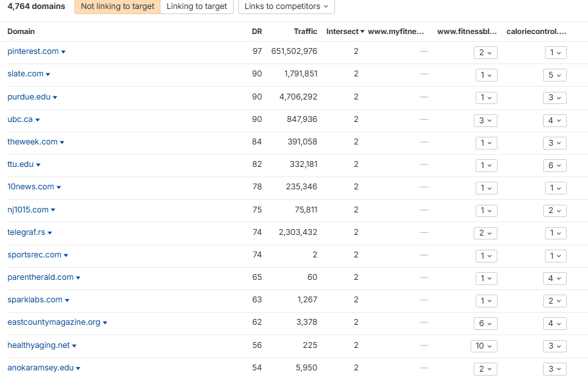This screenshot has width=588, height=380.
Task: Open the telegraf.rs domain link
Action: 26,232
